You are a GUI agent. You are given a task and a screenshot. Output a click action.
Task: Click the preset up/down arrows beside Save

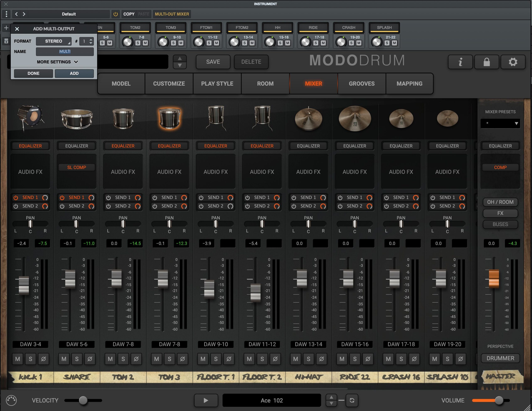180,62
